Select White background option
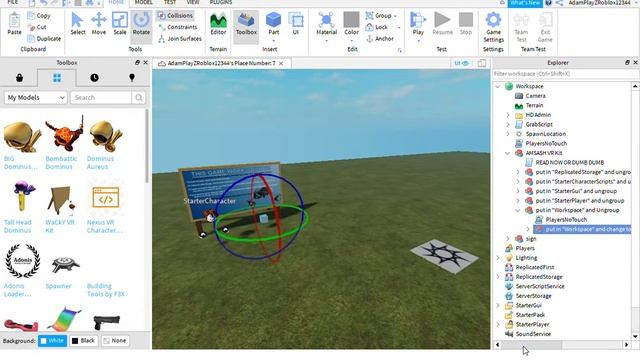The width and height of the screenshot is (640, 360). tap(52, 340)
